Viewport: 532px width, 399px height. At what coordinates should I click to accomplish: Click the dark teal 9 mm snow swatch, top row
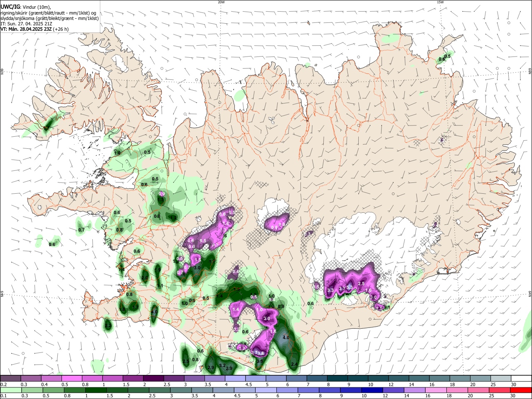pos(357,378)
